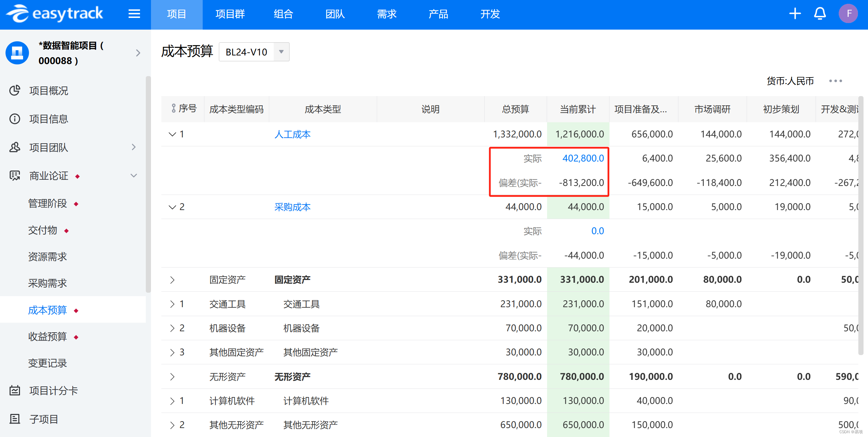Open 项目计分卡 in sidebar

(x=54, y=391)
